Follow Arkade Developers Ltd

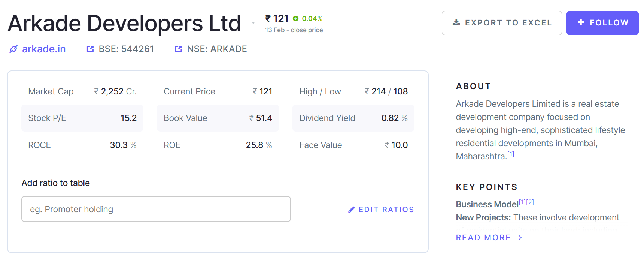tap(602, 23)
